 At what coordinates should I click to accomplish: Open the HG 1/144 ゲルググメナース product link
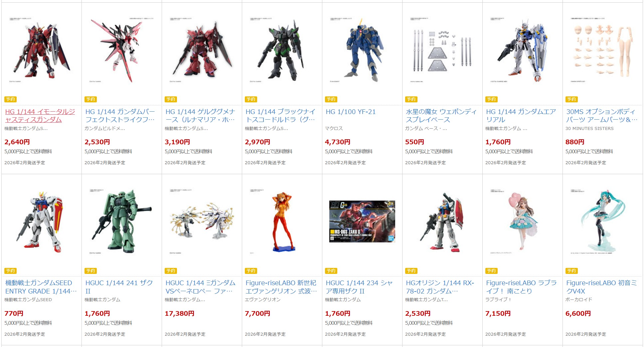coord(200,116)
